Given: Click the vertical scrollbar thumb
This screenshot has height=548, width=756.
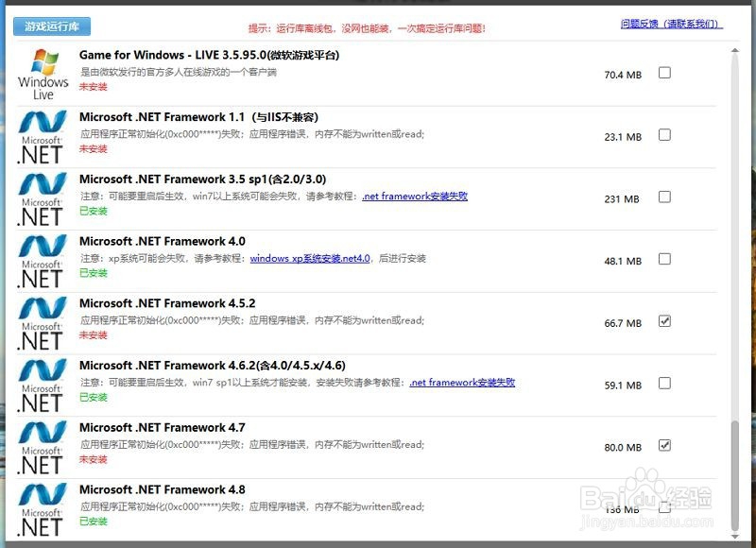Looking at the screenshot, I should coord(735,475).
